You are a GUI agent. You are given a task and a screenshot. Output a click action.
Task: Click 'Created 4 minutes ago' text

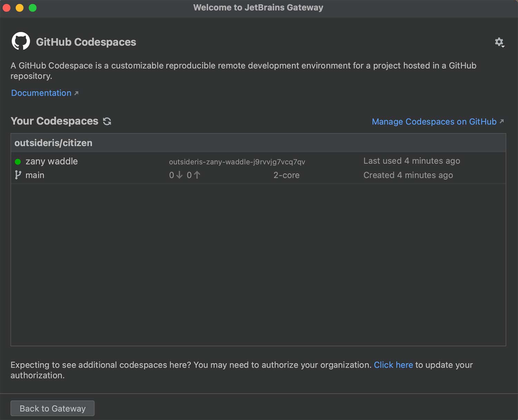[408, 175]
